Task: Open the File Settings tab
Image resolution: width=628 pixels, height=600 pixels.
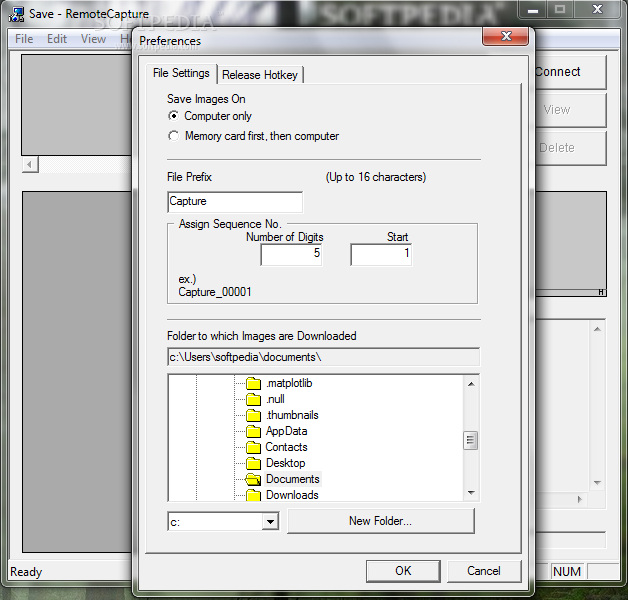Action: click(181, 73)
